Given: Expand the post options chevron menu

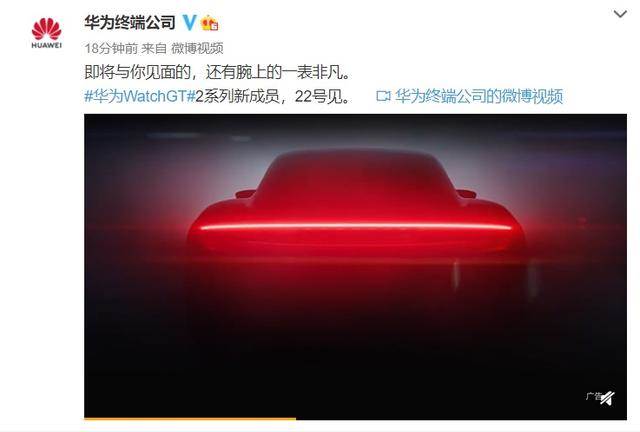Looking at the screenshot, I should click(x=620, y=14).
